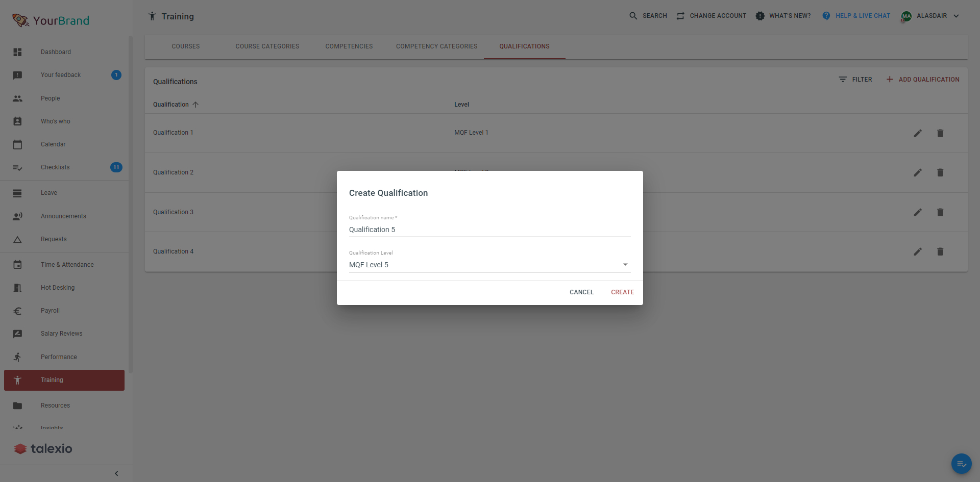
Task: Delete Qualification 1 with trash icon
Action: (x=940, y=133)
